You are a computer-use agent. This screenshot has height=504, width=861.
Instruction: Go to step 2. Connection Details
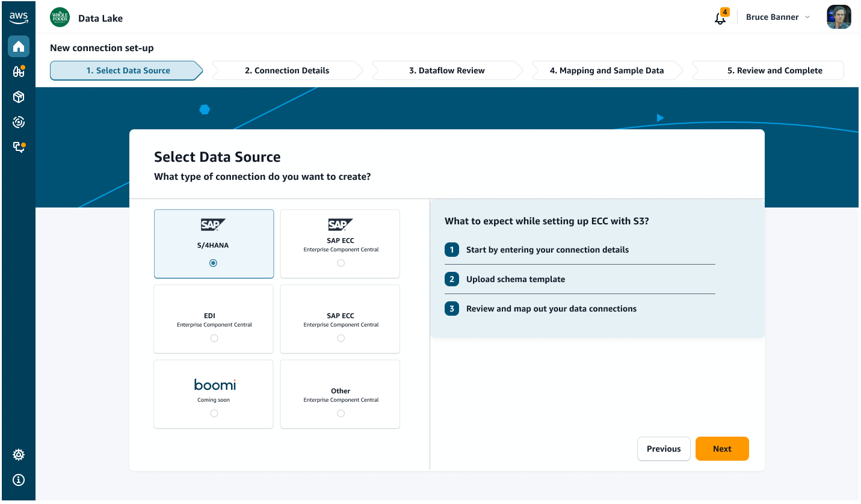287,70
